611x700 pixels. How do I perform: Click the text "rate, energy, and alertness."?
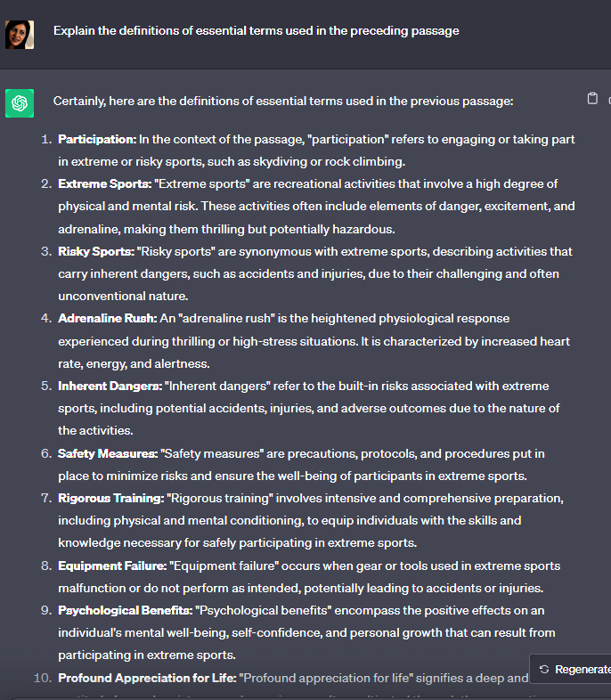point(134,364)
